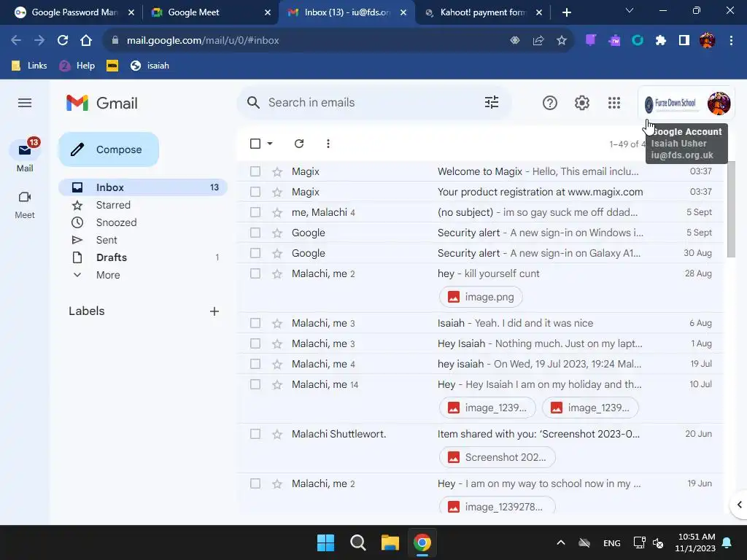Screen dimensions: 747x560
Task: Star the 30 Aug Security alert email
Action: pos(277,253)
